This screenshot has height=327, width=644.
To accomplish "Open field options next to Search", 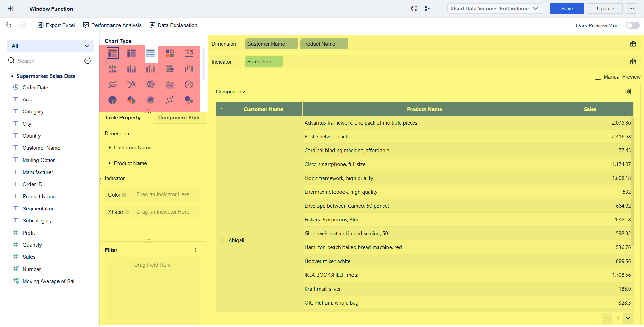I will 88,61.
